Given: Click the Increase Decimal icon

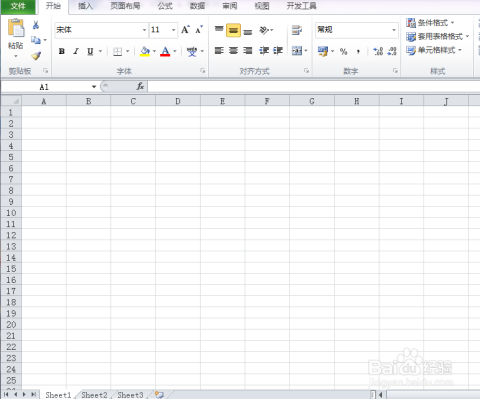Looking at the screenshot, I should [x=378, y=51].
